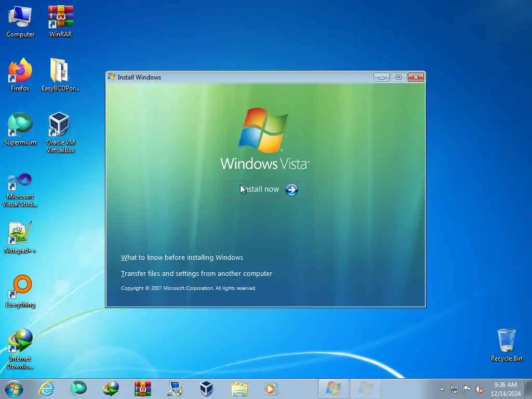The width and height of the screenshot is (532, 399).
Task: Open What to know before installing Windows
Action: 182,258
